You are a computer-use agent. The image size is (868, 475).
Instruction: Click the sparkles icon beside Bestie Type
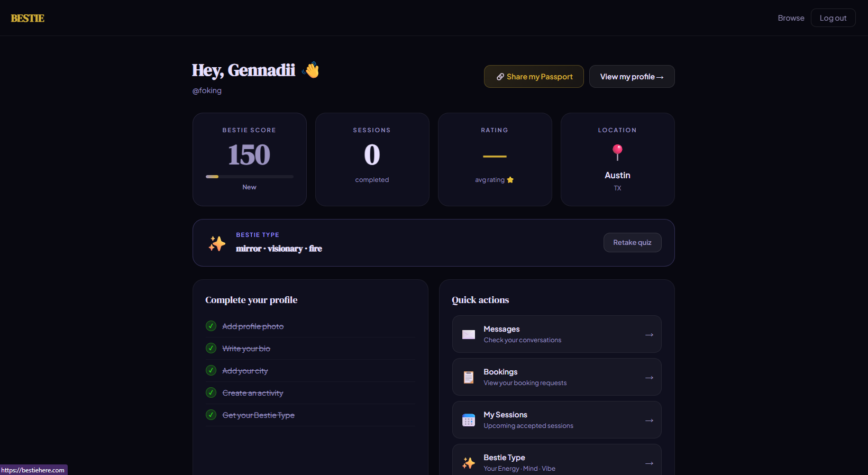tap(217, 243)
